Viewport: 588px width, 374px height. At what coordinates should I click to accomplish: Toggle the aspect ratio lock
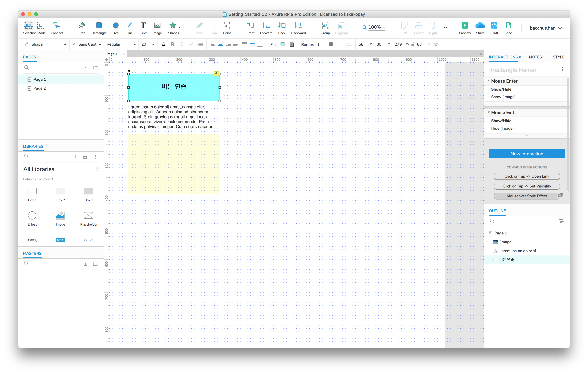[413, 44]
